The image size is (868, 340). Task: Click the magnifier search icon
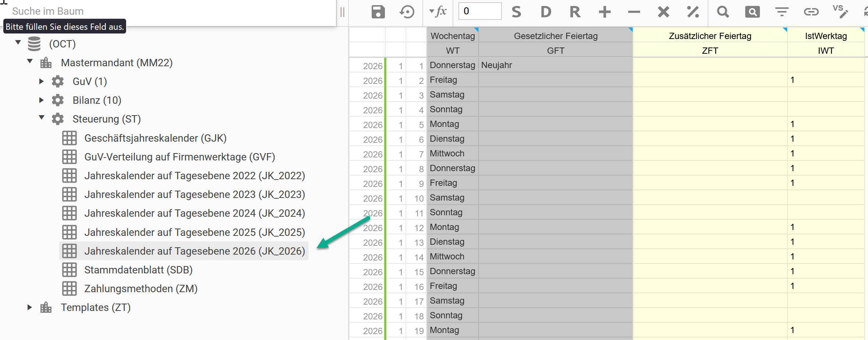[723, 12]
